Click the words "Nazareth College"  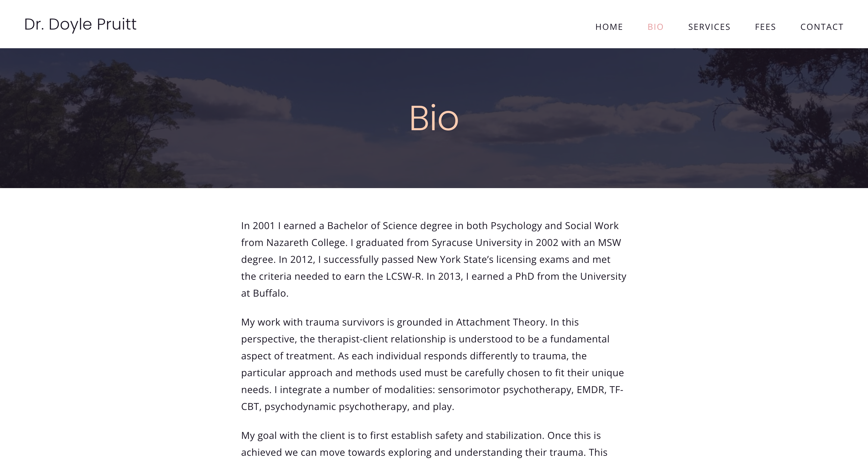click(306, 243)
